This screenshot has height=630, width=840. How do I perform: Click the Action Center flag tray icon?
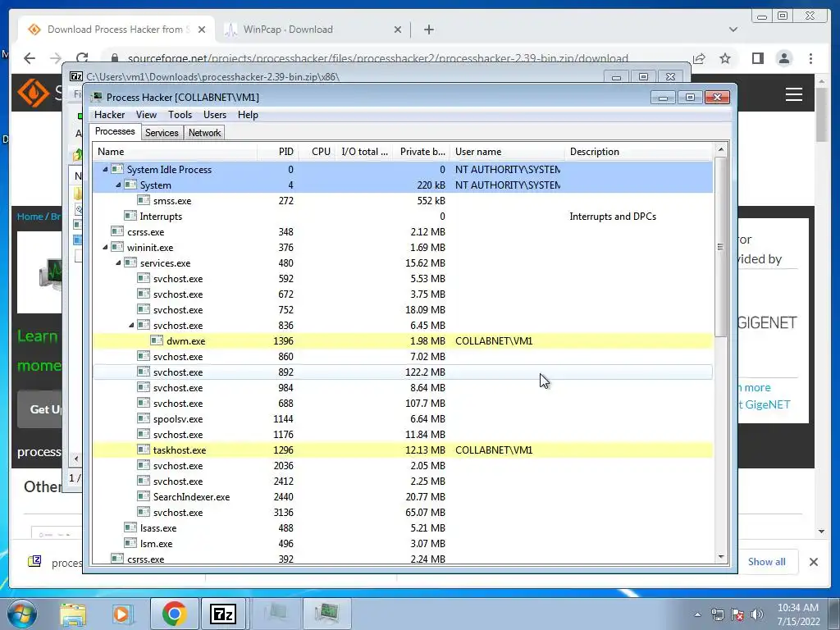[x=737, y=614]
